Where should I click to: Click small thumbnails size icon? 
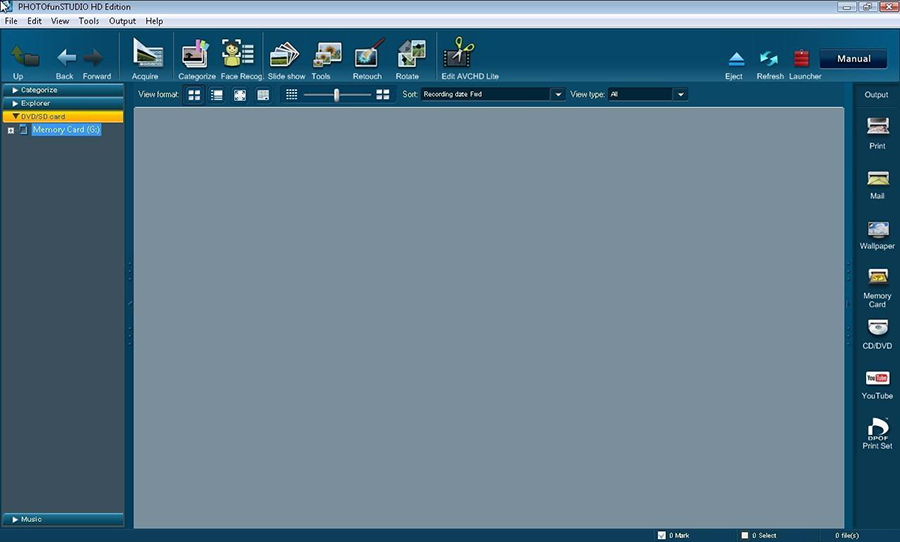point(292,94)
